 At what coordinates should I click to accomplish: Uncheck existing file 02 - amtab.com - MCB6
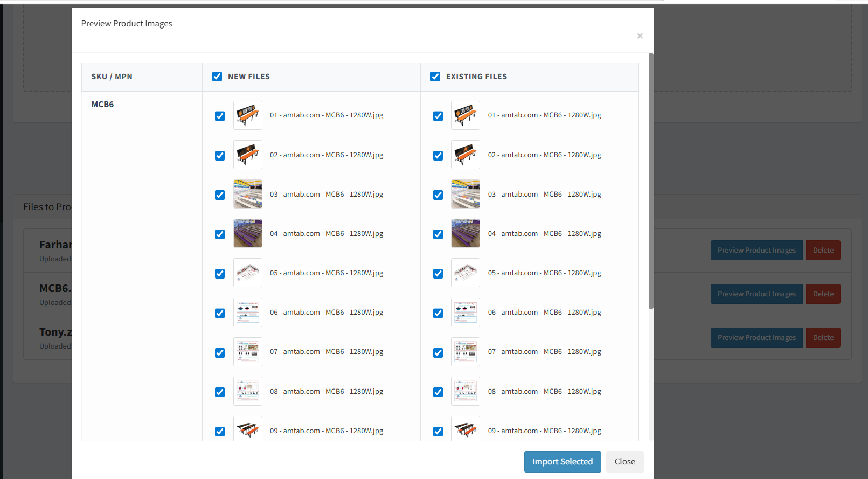point(438,156)
